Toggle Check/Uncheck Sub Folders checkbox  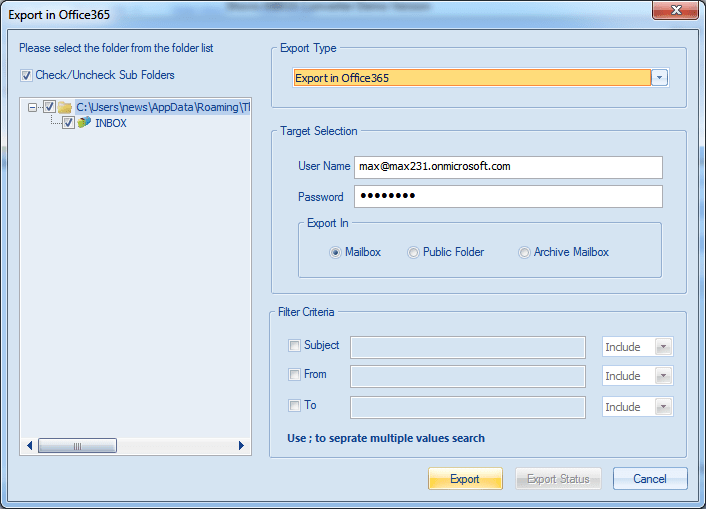tap(26, 75)
